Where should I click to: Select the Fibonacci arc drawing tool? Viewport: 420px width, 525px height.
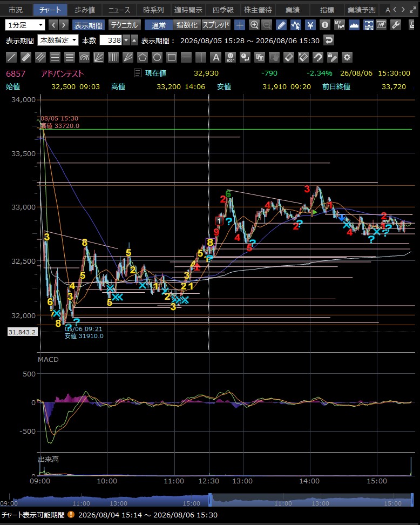tap(84, 57)
